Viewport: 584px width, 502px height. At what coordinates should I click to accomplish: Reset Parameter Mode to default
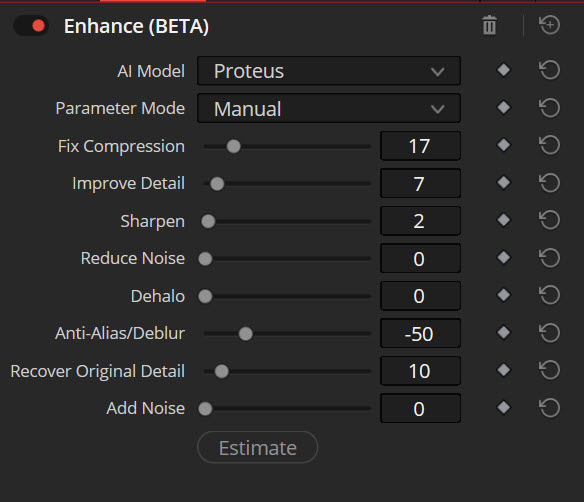point(549,108)
